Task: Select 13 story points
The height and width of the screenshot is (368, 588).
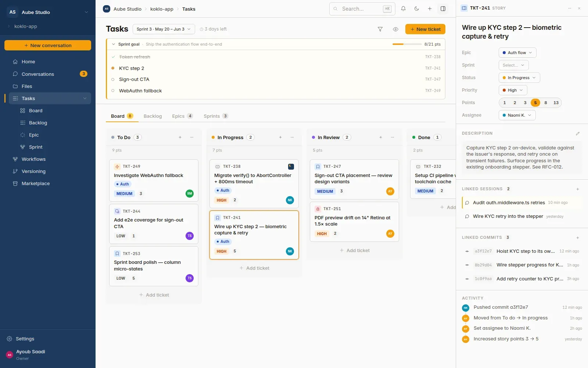Action: coord(556,103)
